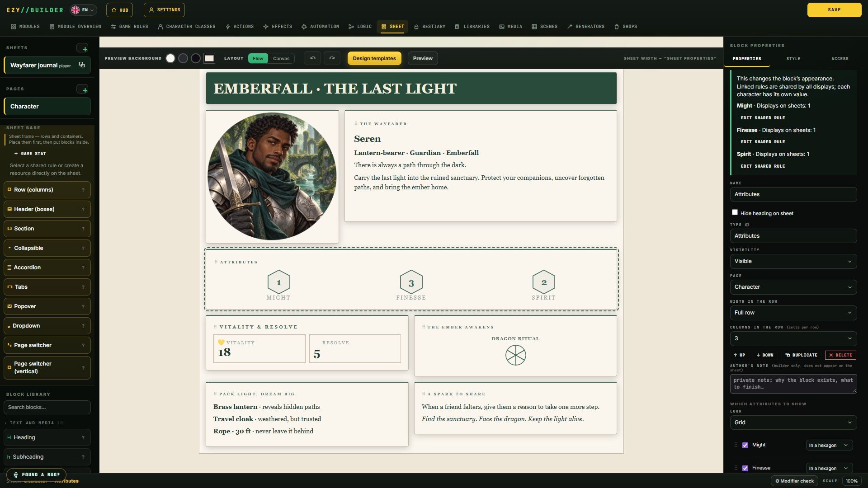Switch layout to Canvas mode

click(x=281, y=59)
